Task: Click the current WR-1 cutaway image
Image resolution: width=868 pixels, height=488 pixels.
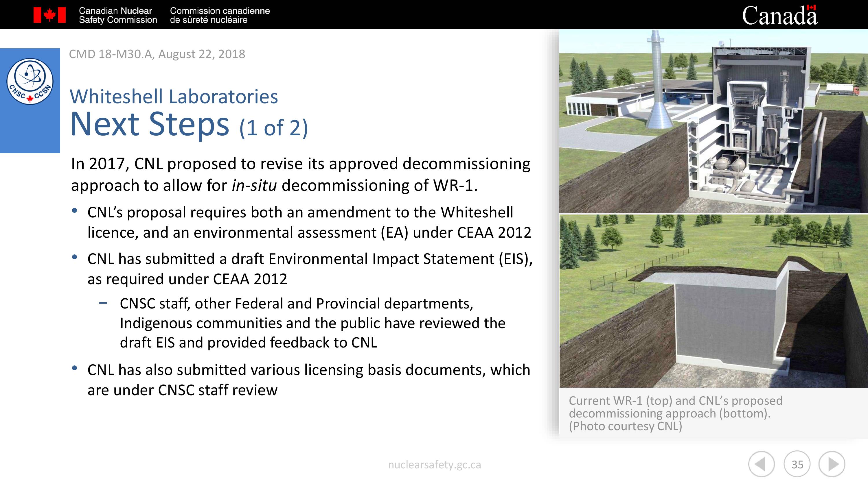Action: pyautogui.click(x=713, y=121)
